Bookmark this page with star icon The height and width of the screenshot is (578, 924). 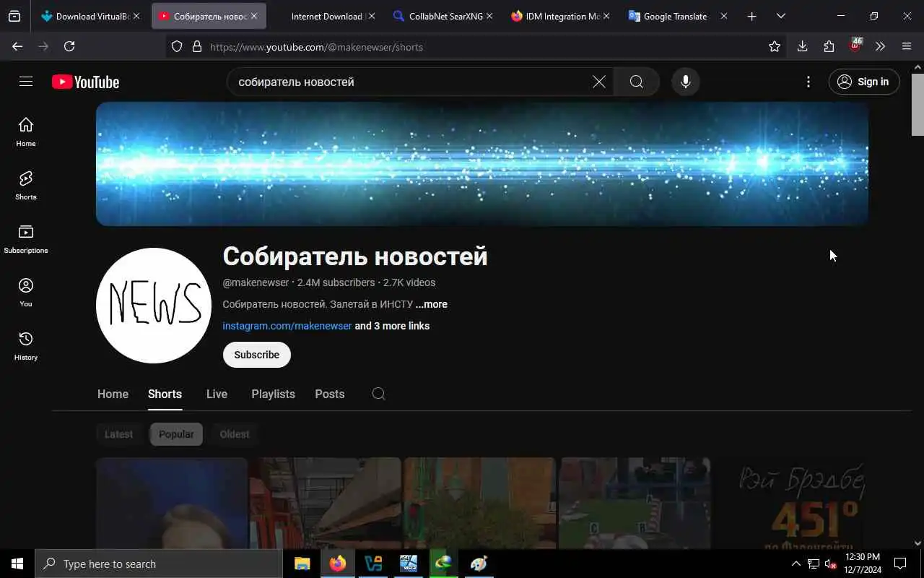(x=775, y=46)
